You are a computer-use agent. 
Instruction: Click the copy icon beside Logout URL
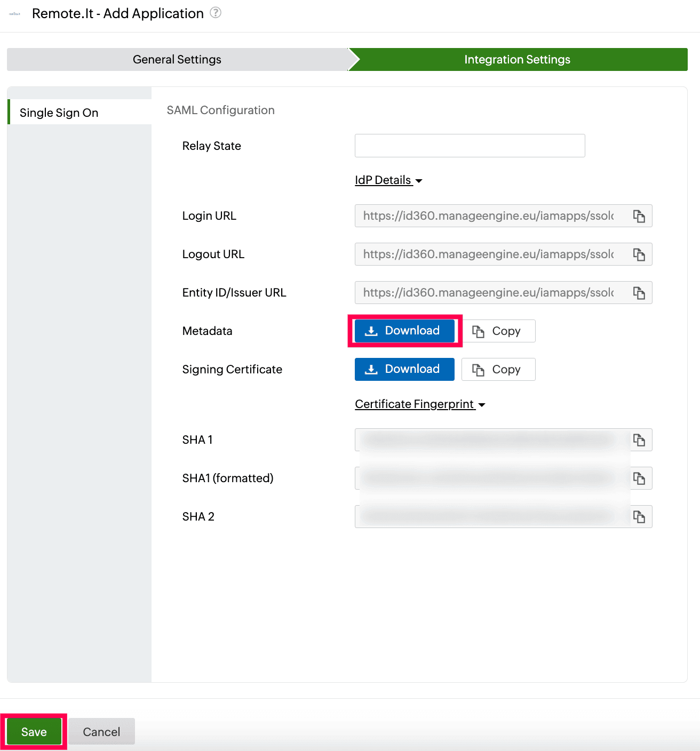tap(639, 254)
